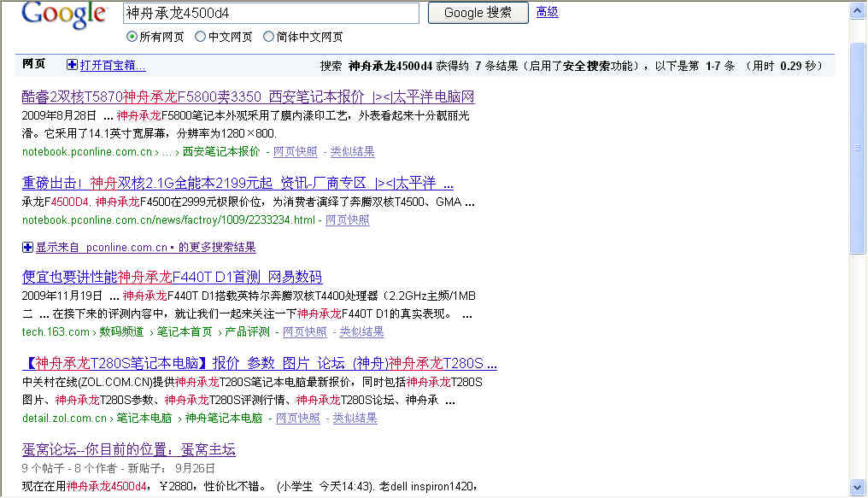Open result 重磅出击！神舟双核2.1G全能本2199元起
Screen dimensions: 868x498
point(238,183)
